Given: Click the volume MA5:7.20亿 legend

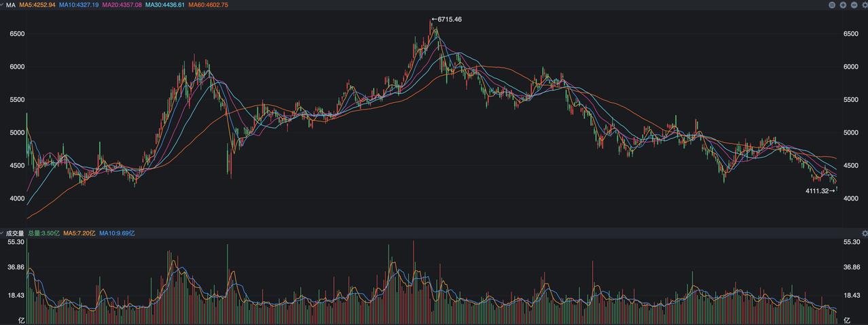Looking at the screenshot, I should pyautogui.click(x=79, y=233).
